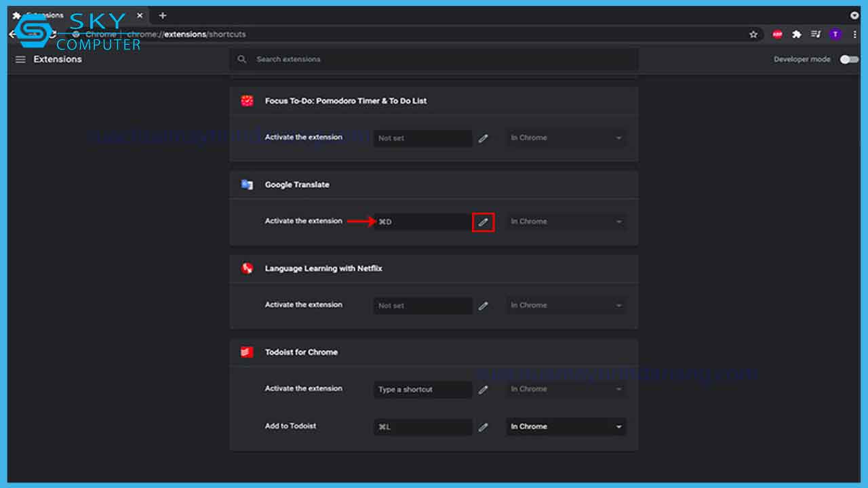Click the Add to Todoist label
Image resolution: width=868 pixels, height=488 pixels.
coord(290,426)
